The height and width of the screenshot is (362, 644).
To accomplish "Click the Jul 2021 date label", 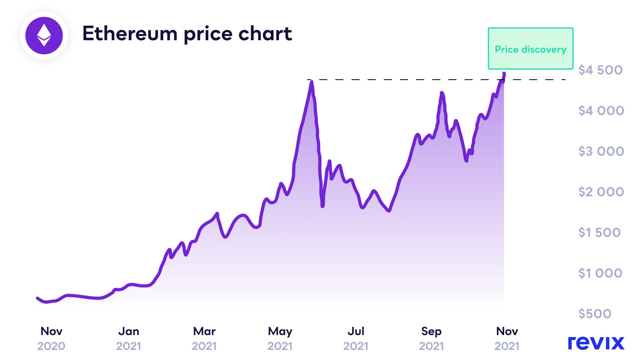I will (356, 338).
